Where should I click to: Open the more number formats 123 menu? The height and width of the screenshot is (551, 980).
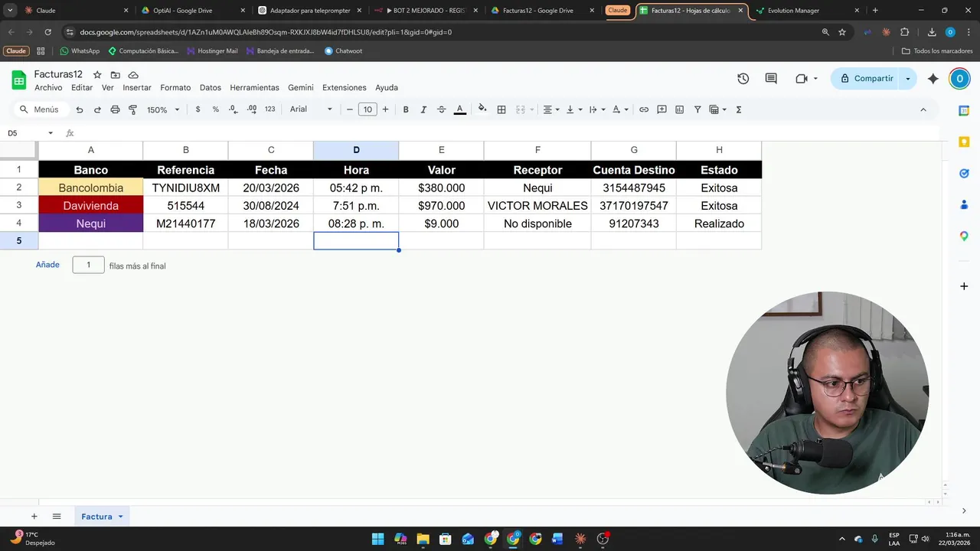269,109
